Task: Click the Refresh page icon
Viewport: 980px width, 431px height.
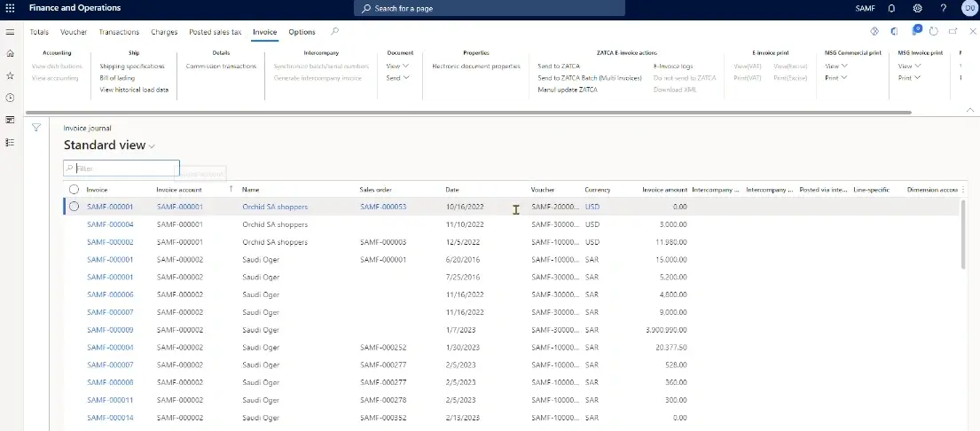Action: (x=933, y=32)
